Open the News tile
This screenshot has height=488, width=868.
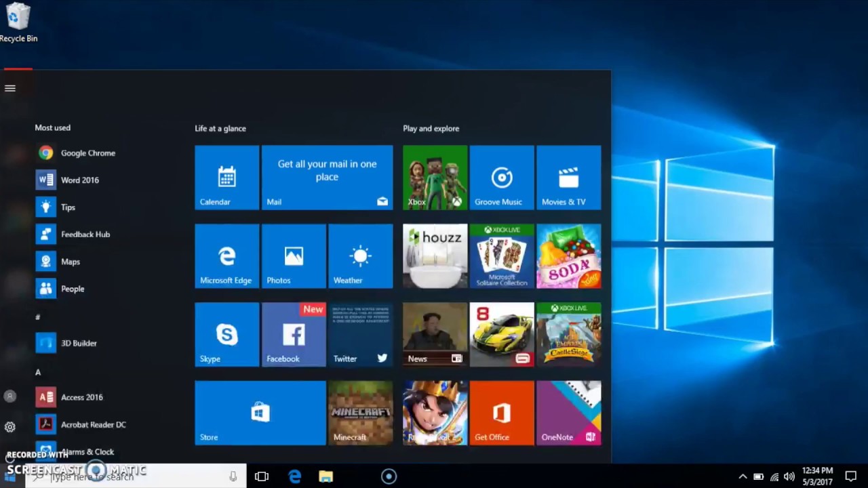click(435, 335)
